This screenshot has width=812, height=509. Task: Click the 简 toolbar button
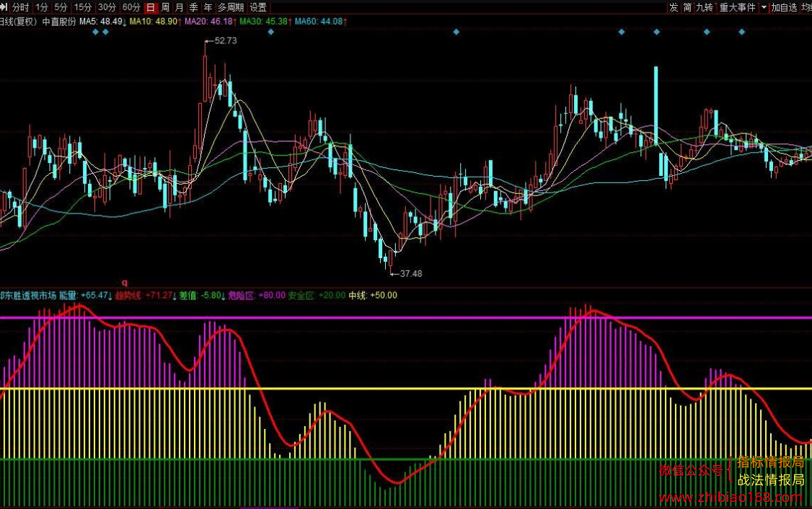[687, 7]
